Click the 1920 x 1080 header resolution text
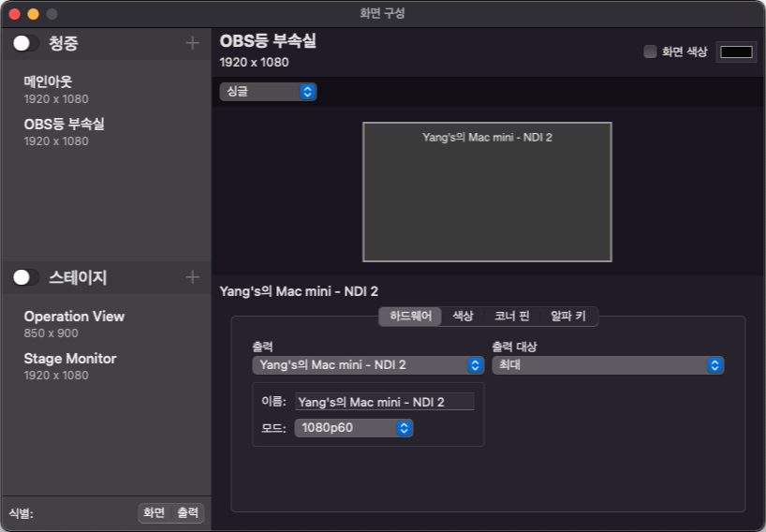This screenshot has height=532, width=766. pyautogui.click(x=254, y=63)
